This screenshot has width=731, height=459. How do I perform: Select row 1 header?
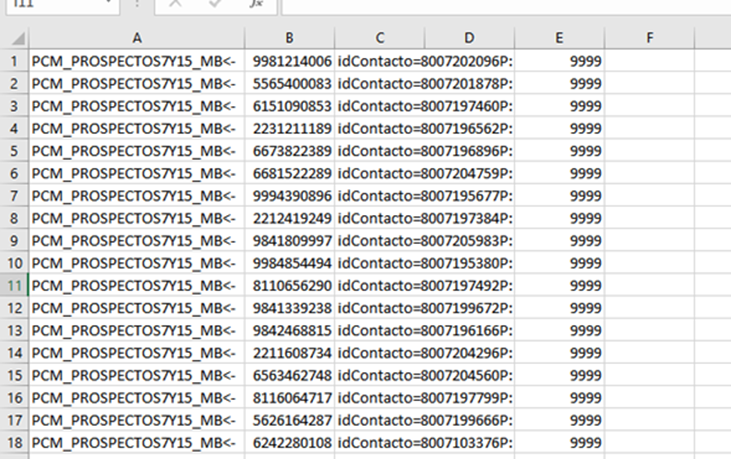click(x=14, y=61)
